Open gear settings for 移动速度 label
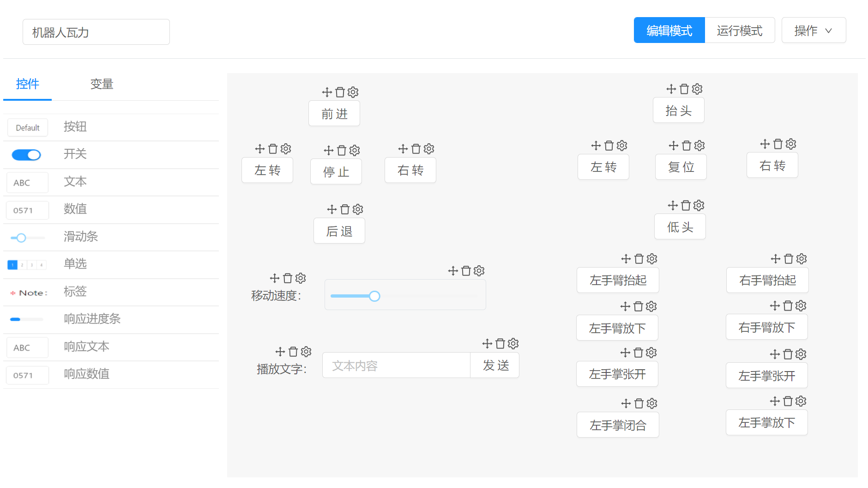Screen dimensions: 868x488 pyautogui.click(x=301, y=279)
